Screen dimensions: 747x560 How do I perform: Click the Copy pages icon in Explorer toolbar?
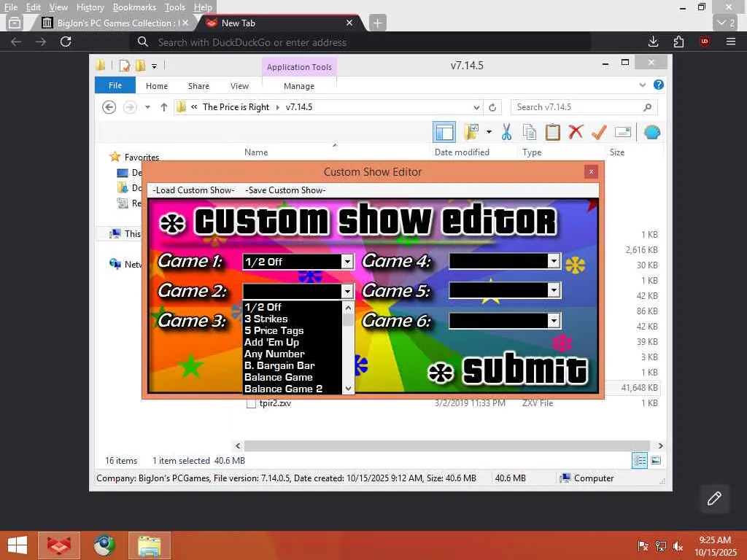(530, 133)
